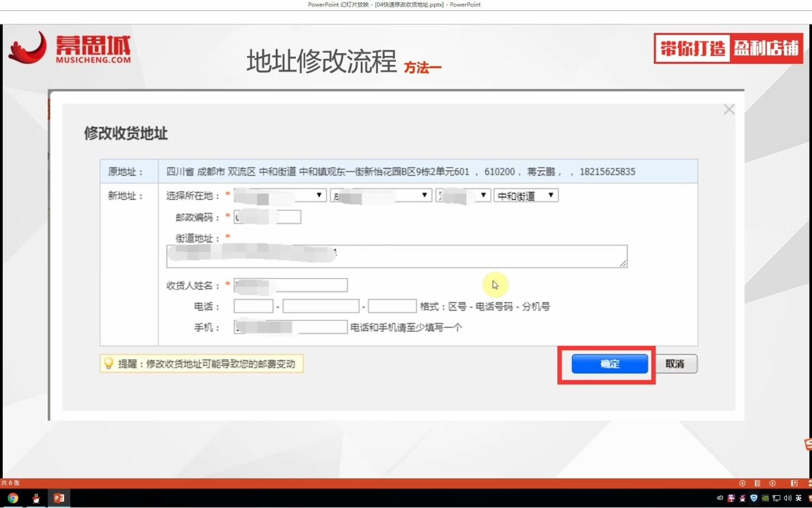
Task: Open Google Chrome from the taskbar
Action: tap(12, 498)
